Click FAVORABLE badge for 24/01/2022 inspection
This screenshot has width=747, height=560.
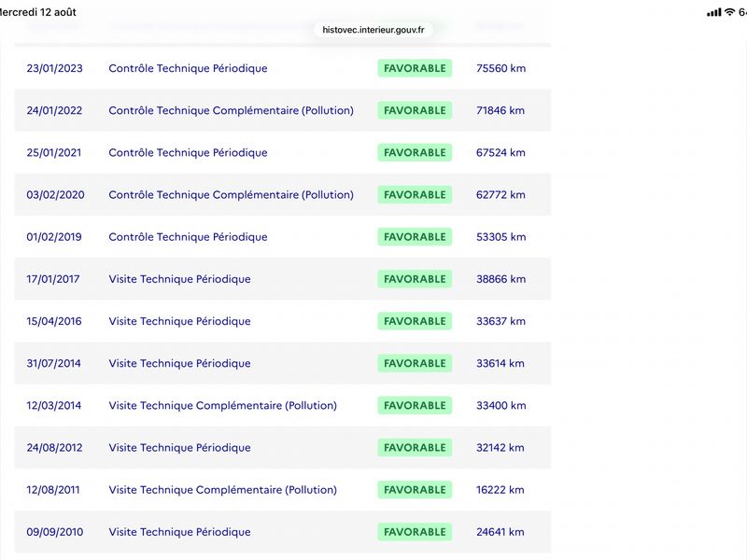415,110
